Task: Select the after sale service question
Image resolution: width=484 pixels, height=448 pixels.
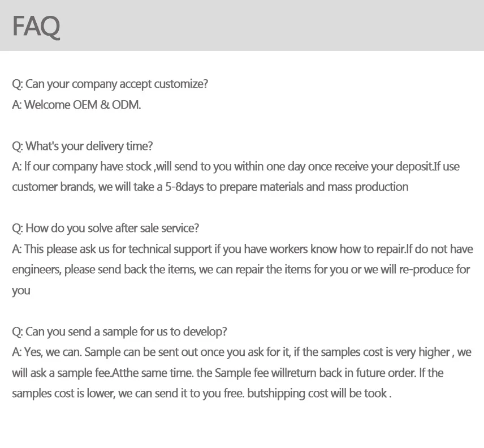Action: click(106, 228)
